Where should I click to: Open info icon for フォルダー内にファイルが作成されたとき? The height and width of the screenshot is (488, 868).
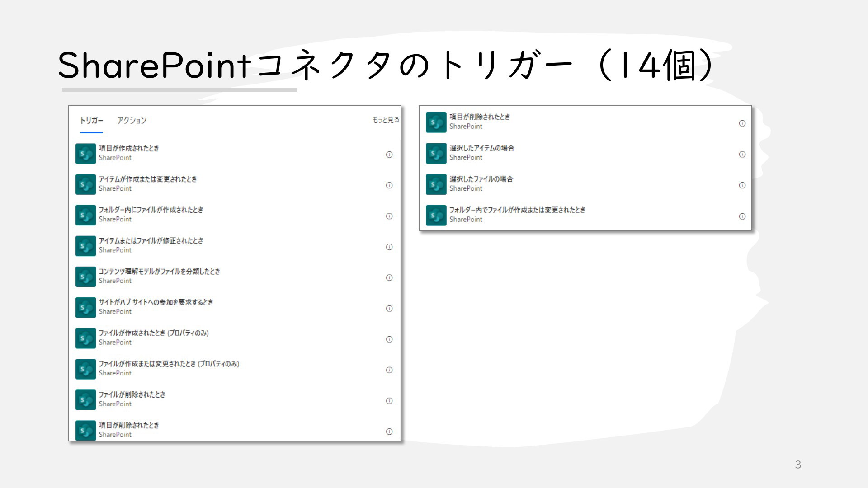pos(389,216)
